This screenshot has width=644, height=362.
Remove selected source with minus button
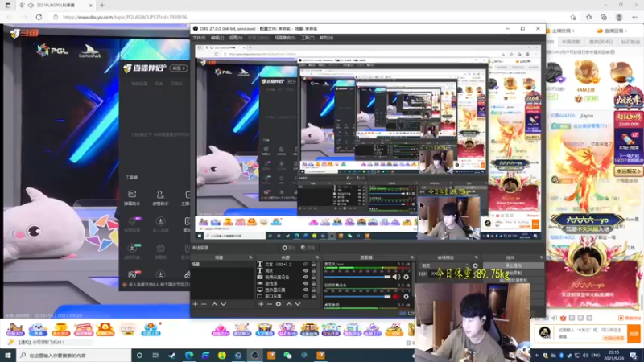pyautogui.click(x=270, y=304)
